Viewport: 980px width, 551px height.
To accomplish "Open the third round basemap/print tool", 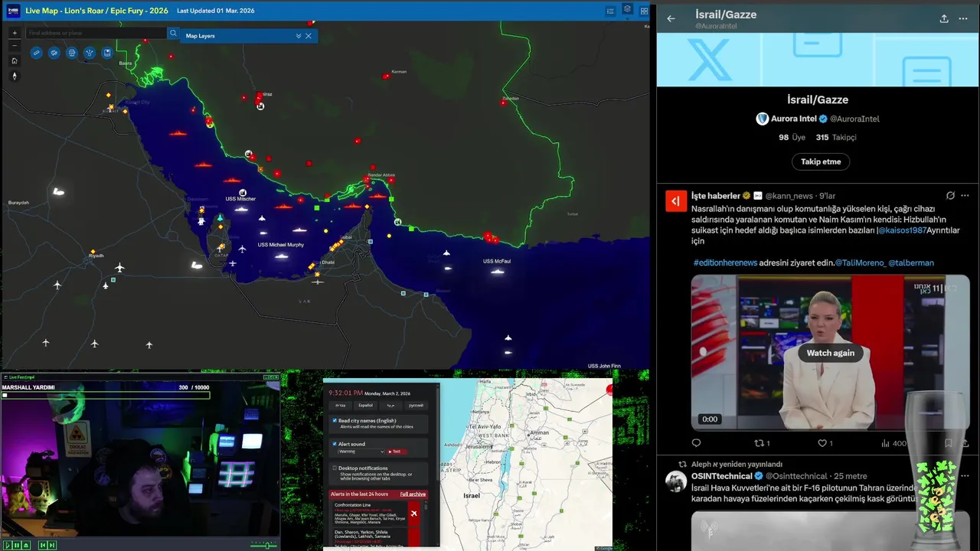I will pos(72,53).
